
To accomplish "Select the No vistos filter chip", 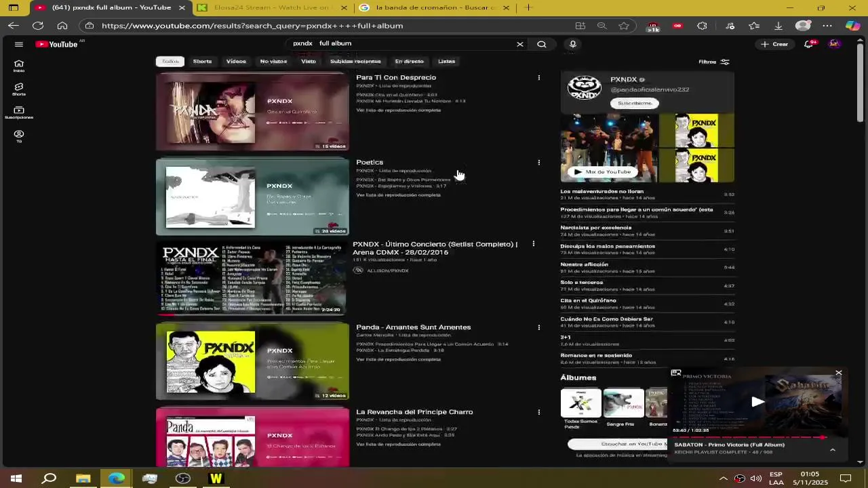I will click(x=273, y=62).
